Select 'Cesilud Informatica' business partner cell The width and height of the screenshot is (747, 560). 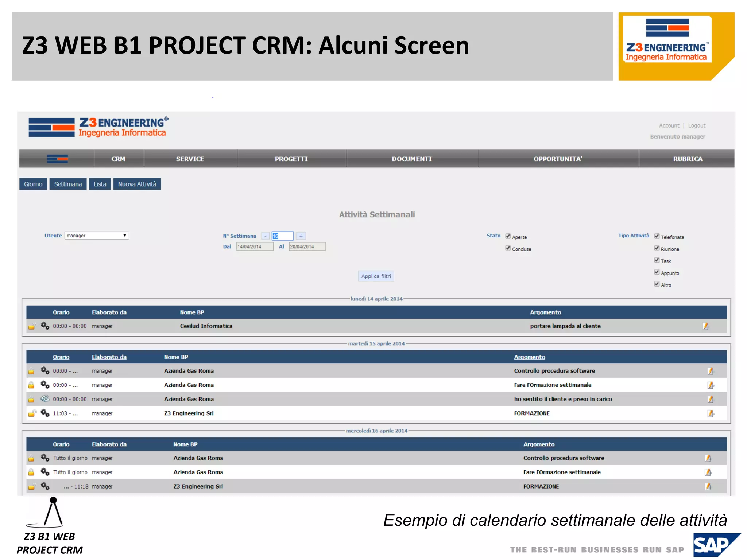206,326
